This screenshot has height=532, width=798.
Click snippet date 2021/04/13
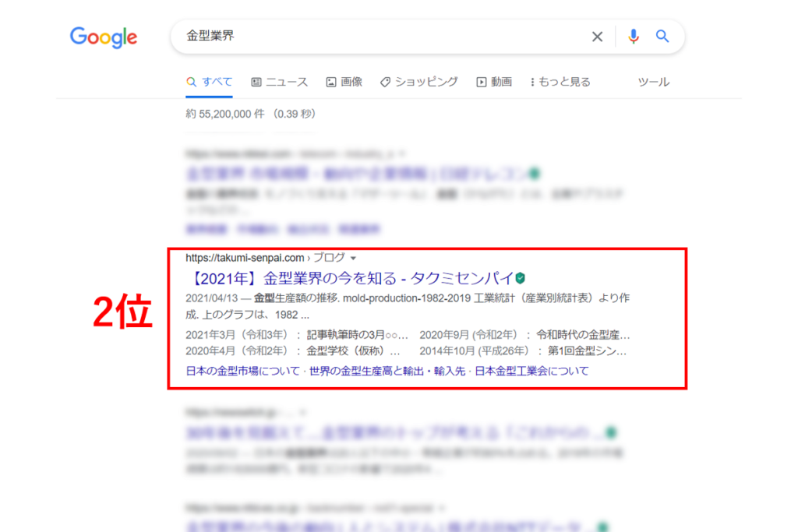(212, 298)
